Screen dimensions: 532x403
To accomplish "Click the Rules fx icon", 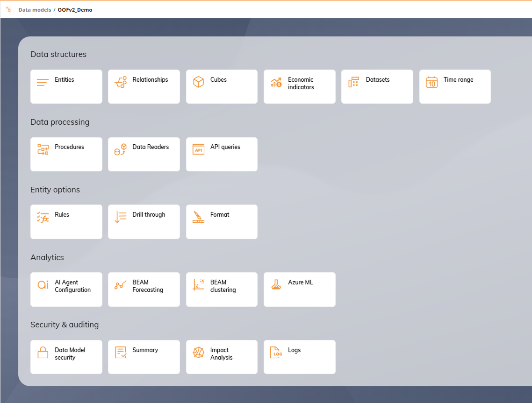I will pyautogui.click(x=43, y=217).
